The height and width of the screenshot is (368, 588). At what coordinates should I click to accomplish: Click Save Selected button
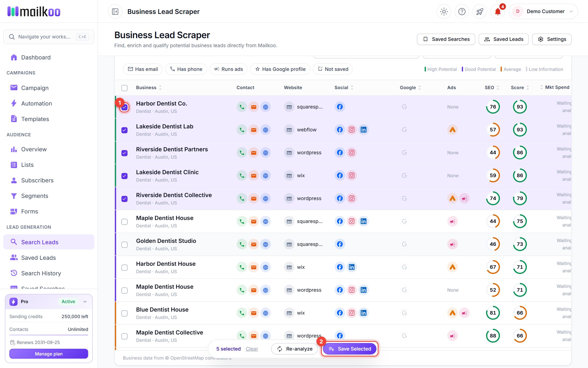click(350, 349)
